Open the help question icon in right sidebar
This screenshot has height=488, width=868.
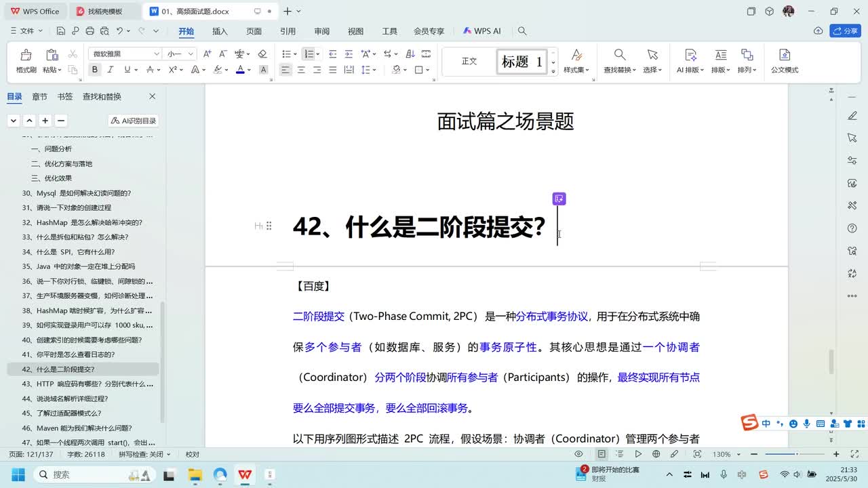click(x=852, y=228)
